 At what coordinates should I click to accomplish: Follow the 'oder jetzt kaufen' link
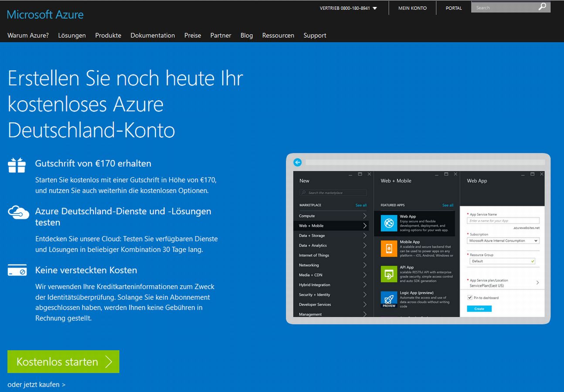tap(36, 385)
